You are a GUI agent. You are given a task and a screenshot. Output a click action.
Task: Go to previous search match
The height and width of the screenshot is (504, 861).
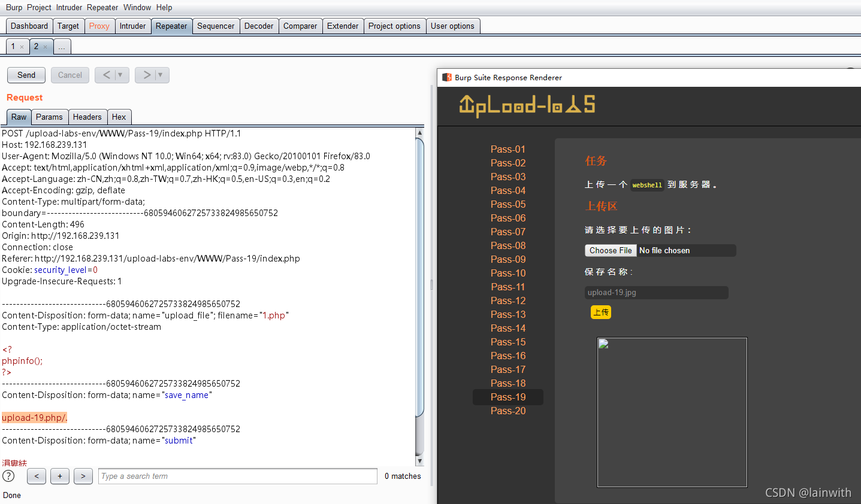click(x=37, y=476)
